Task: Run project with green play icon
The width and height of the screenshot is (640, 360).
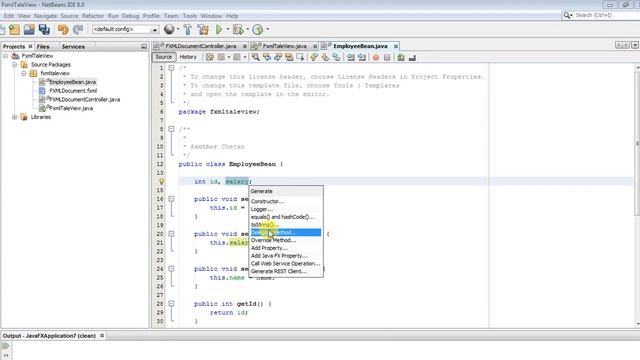Action: click(219, 29)
